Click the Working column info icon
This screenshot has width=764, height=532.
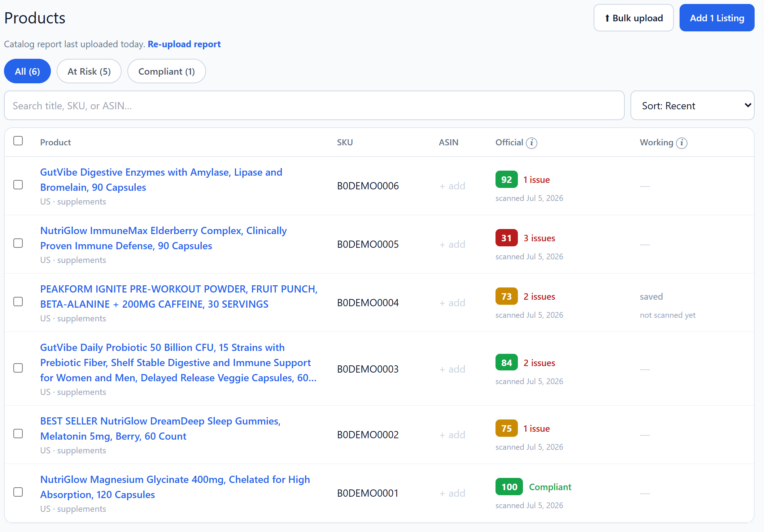pos(681,143)
